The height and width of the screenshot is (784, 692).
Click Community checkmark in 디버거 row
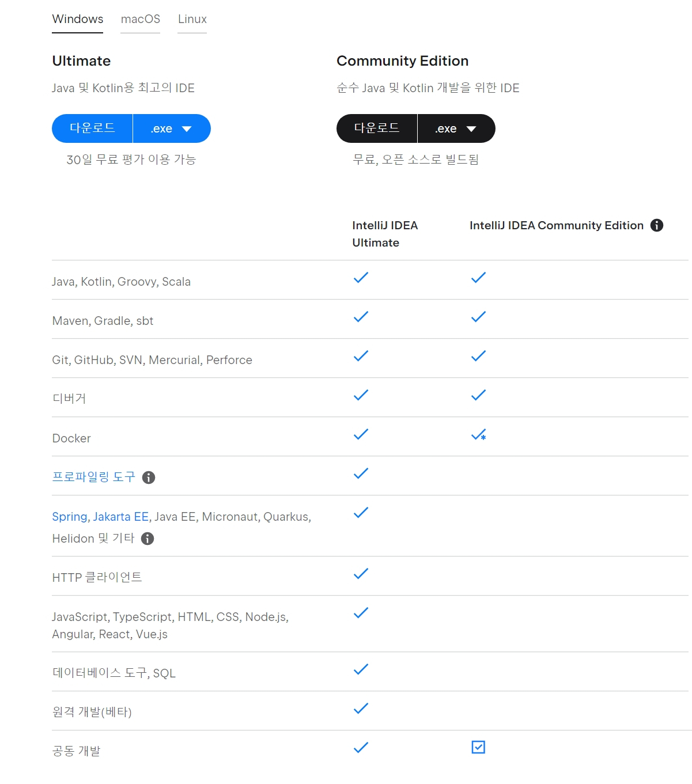click(x=478, y=395)
